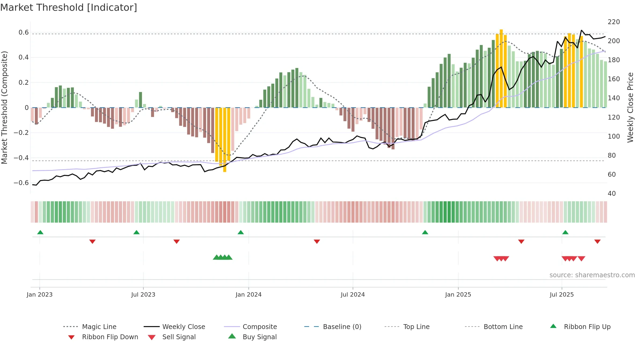Image resolution: width=644 pixels, height=362 pixels.
Task: Toggle the Magic Line legend entry
Action: (x=90, y=327)
